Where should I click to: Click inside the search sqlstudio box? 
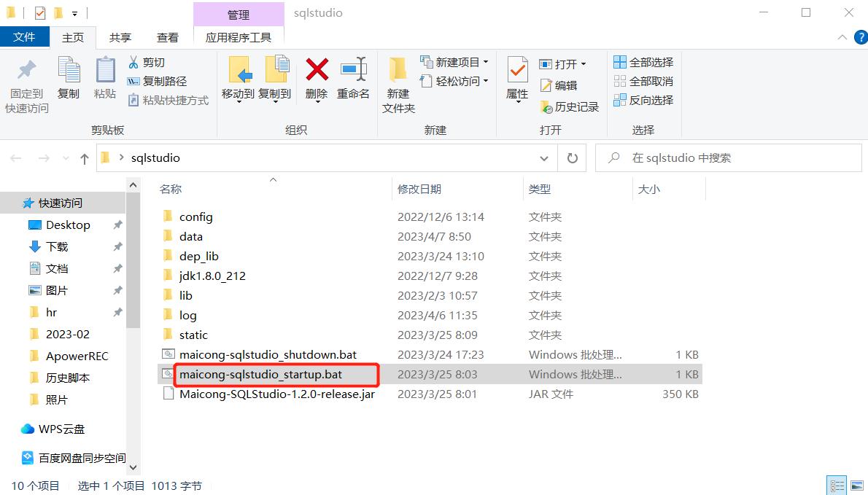tap(729, 157)
